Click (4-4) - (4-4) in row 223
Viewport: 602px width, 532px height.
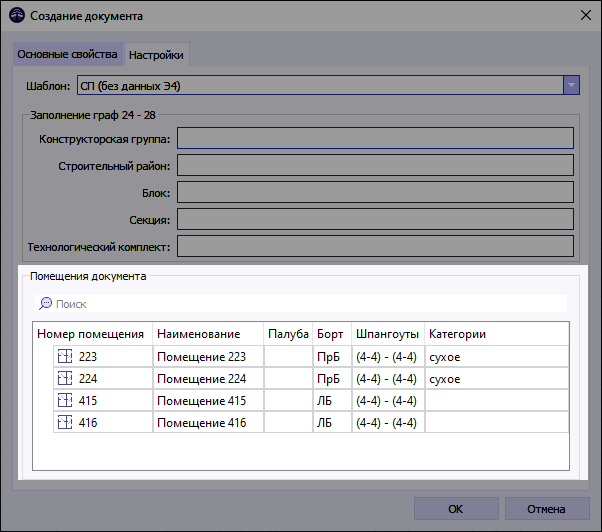pyautogui.click(x=386, y=357)
